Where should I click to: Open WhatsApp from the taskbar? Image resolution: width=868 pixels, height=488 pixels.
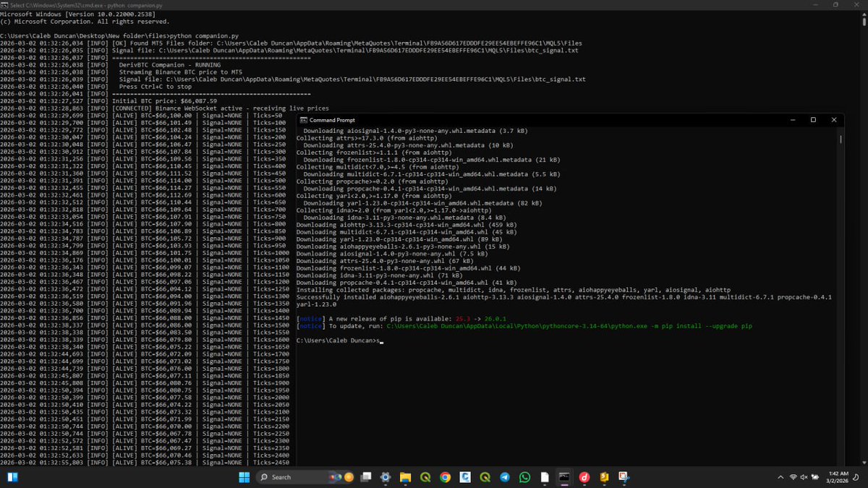pyautogui.click(x=524, y=477)
